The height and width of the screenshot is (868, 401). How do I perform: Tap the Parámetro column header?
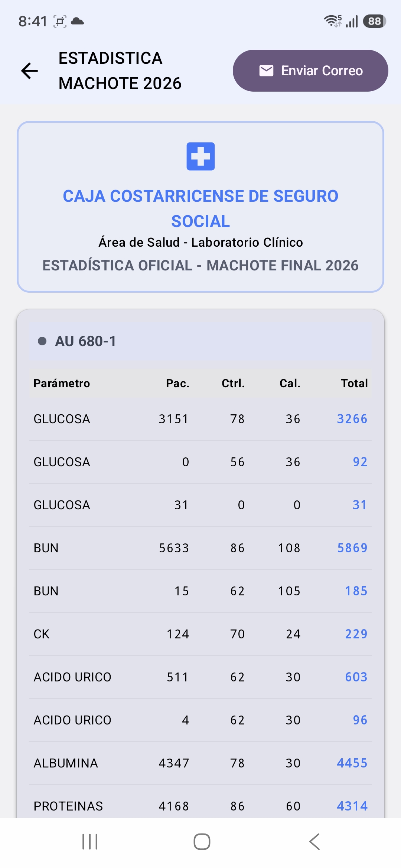tap(62, 383)
